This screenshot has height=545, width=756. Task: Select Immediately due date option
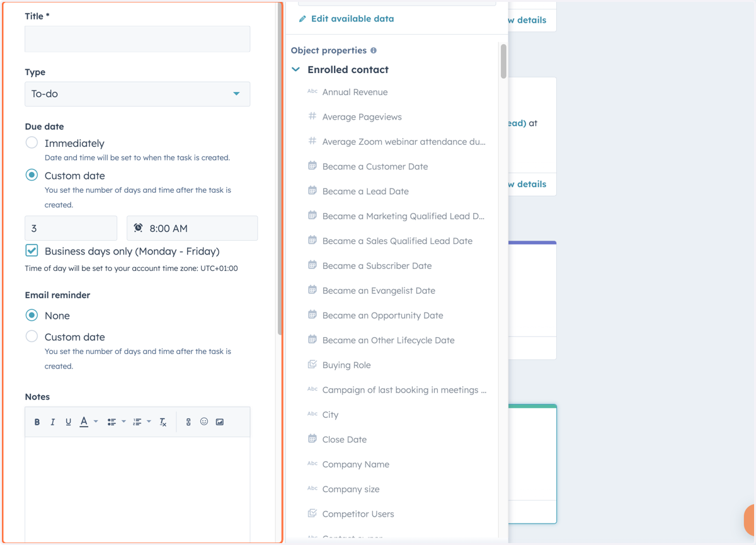(31, 142)
